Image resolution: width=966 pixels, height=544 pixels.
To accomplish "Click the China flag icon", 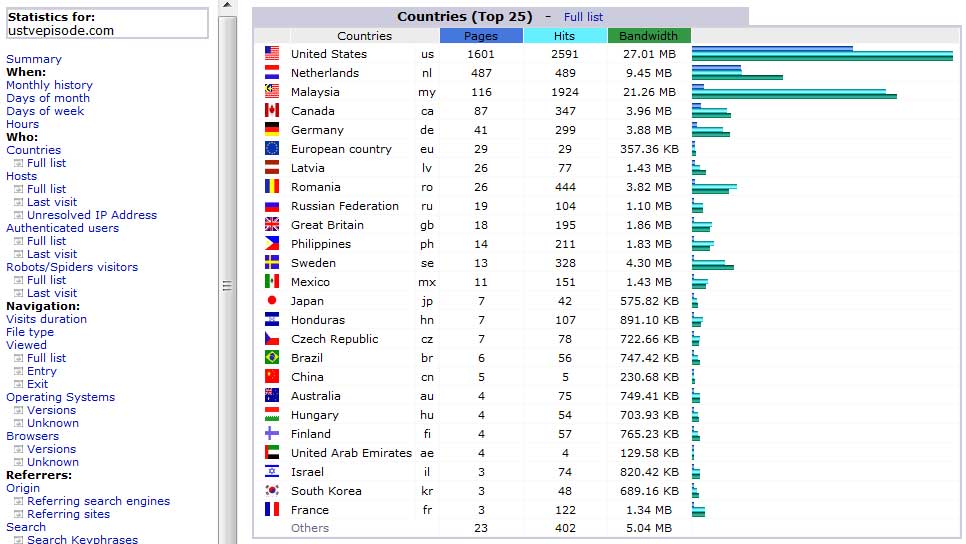I will point(272,376).
